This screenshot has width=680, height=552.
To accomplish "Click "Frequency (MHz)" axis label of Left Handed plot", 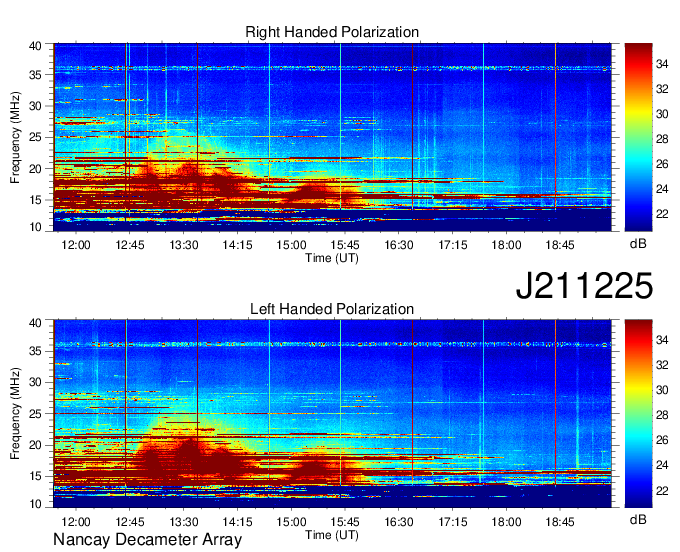I will [15, 414].
